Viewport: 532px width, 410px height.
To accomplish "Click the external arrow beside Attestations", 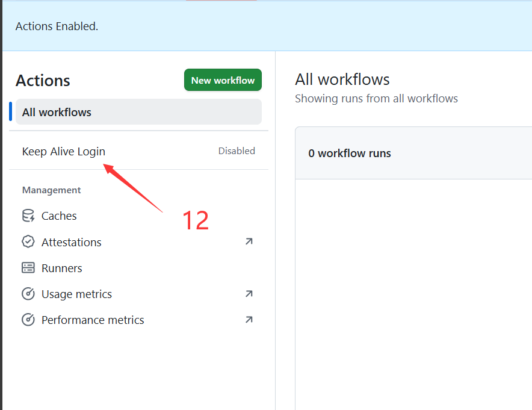I will coord(249,241).
